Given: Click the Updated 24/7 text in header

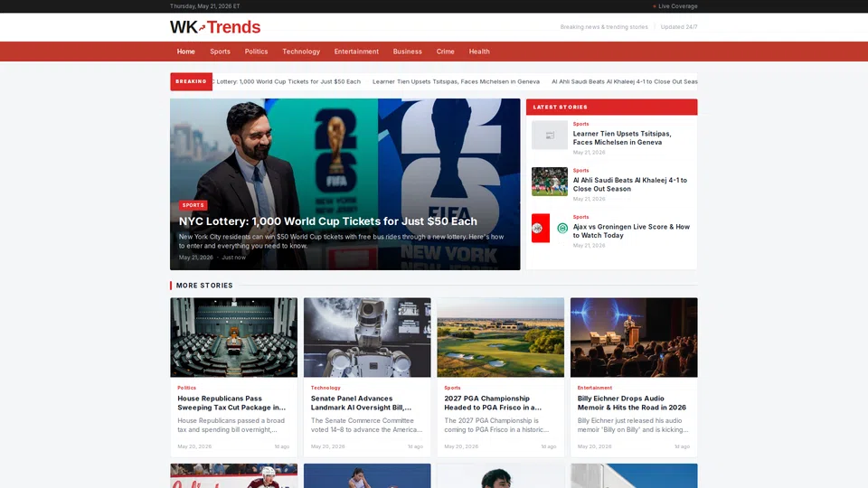Looking at the screenshot, I should (x=679, y=26).
